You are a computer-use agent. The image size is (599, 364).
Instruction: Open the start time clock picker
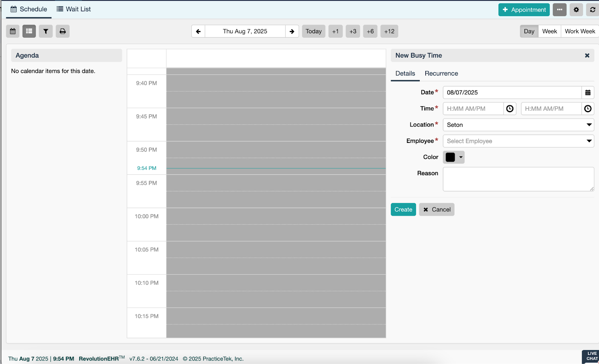pyautogui.click(x=510, y=109)
